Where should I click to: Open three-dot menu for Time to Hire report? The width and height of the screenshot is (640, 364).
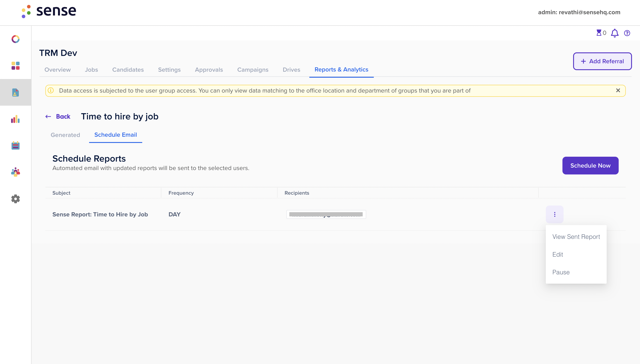pyautogui.click(x=555, y=214)
